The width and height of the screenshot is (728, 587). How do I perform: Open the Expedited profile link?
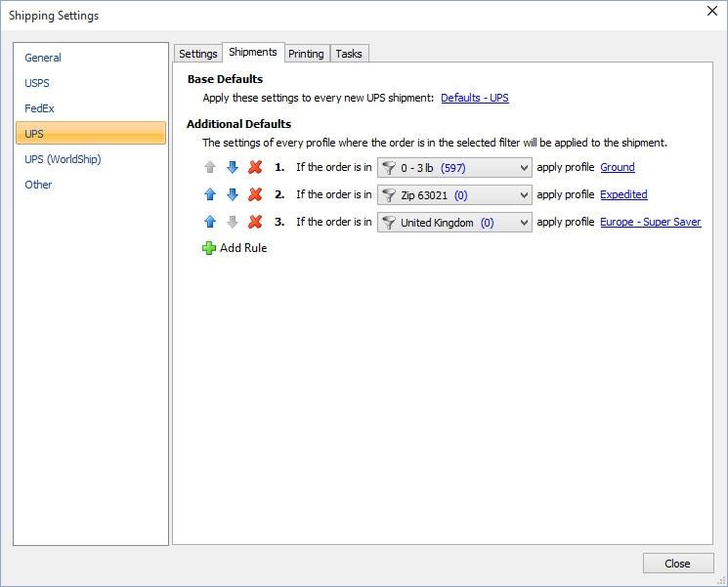[623, 194]
